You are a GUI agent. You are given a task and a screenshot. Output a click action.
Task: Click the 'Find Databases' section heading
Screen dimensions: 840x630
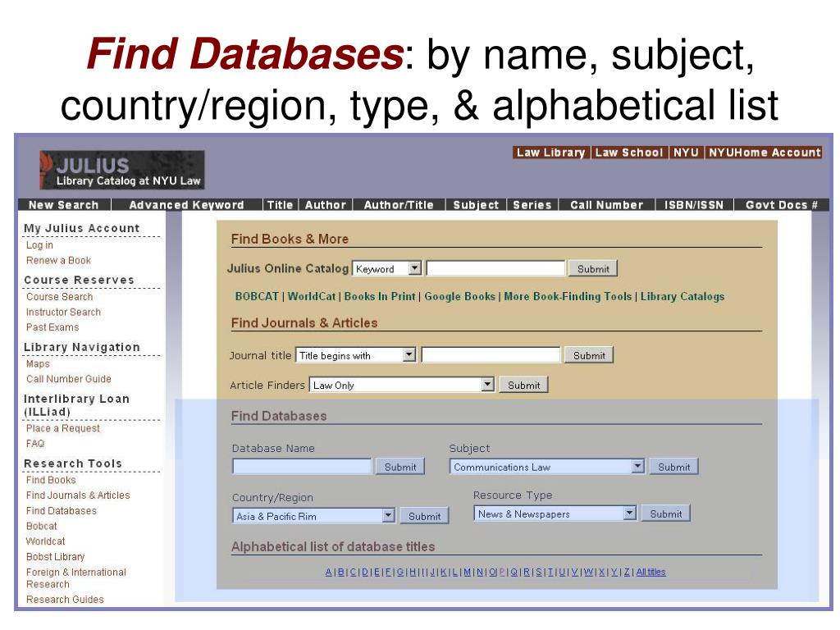click(279, 416)
